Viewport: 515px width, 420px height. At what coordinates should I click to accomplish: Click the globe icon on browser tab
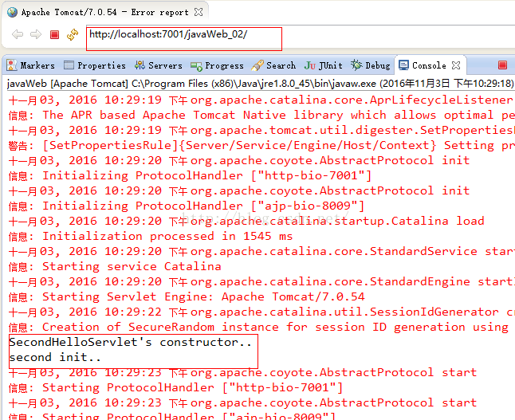(x=13, y=13)
